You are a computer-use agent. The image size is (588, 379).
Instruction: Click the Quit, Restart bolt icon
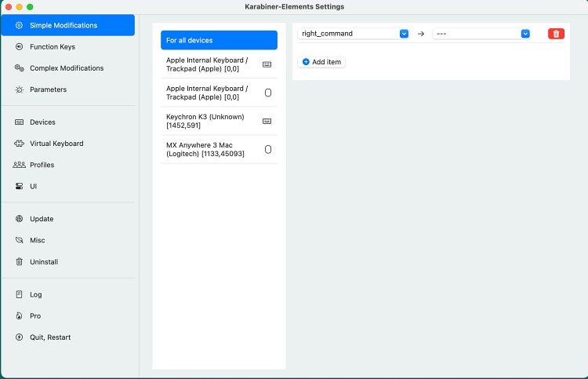coord(19,337)
